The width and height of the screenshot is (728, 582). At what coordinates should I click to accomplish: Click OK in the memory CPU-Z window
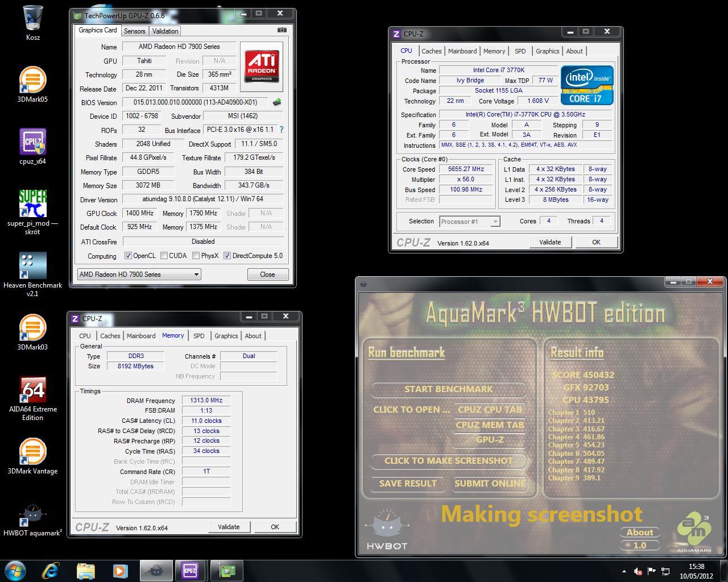pyautogui.click(x=275, y=527)
